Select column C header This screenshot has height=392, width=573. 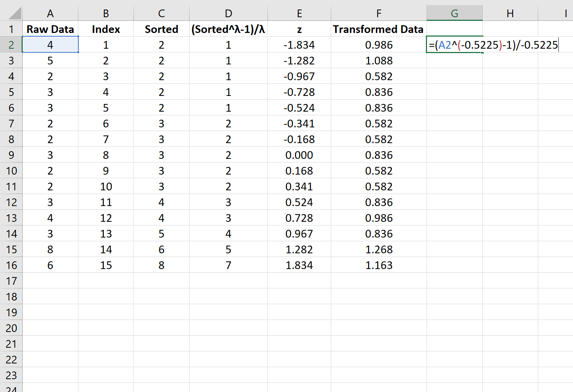coord(161,14)
